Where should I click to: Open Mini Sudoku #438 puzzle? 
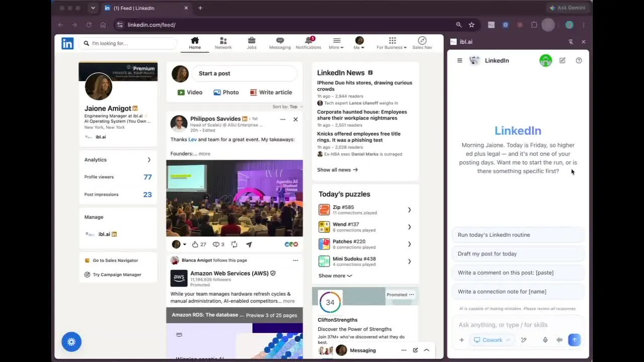point(365,261)
